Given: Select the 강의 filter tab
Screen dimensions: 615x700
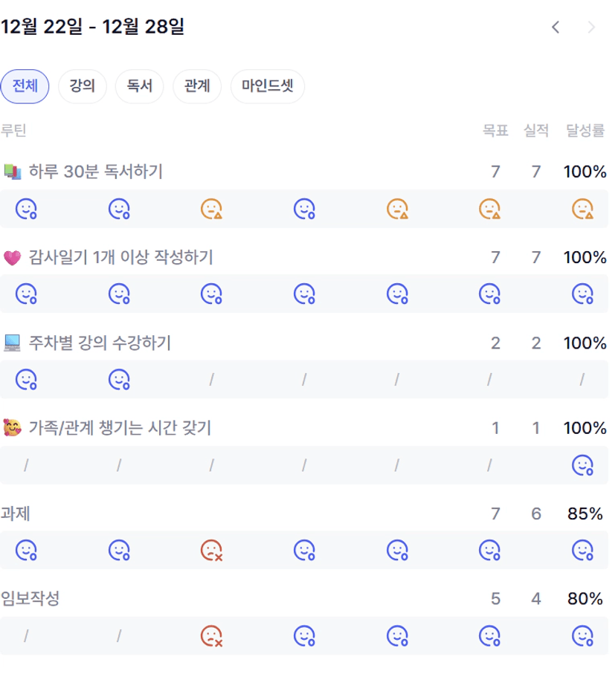Looking at the screenshot, I should [82, 86].
